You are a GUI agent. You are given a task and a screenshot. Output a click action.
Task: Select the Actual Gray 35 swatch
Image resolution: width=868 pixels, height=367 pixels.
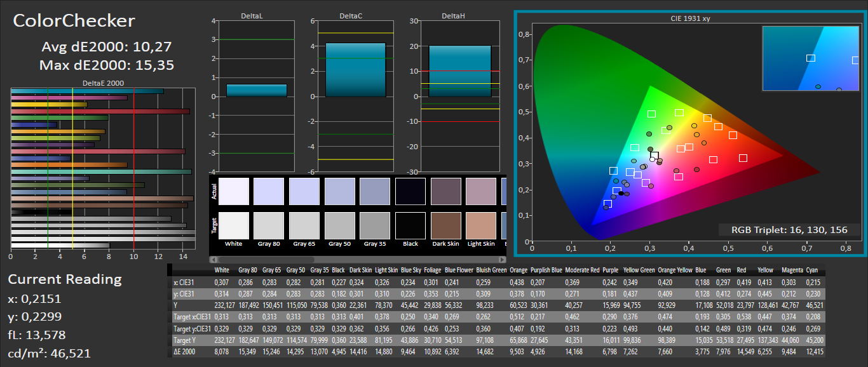[x=375, y=190]
